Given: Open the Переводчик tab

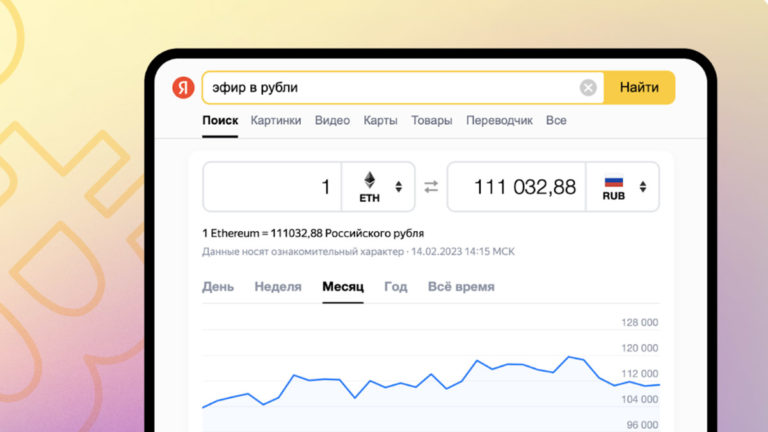Looking at the screenshot, I should [499, 120].
